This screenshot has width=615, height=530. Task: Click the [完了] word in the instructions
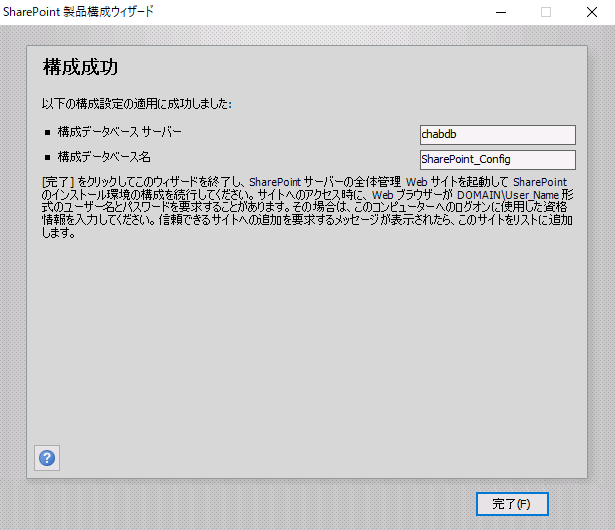pyautogui.click(x=54, y=181)
